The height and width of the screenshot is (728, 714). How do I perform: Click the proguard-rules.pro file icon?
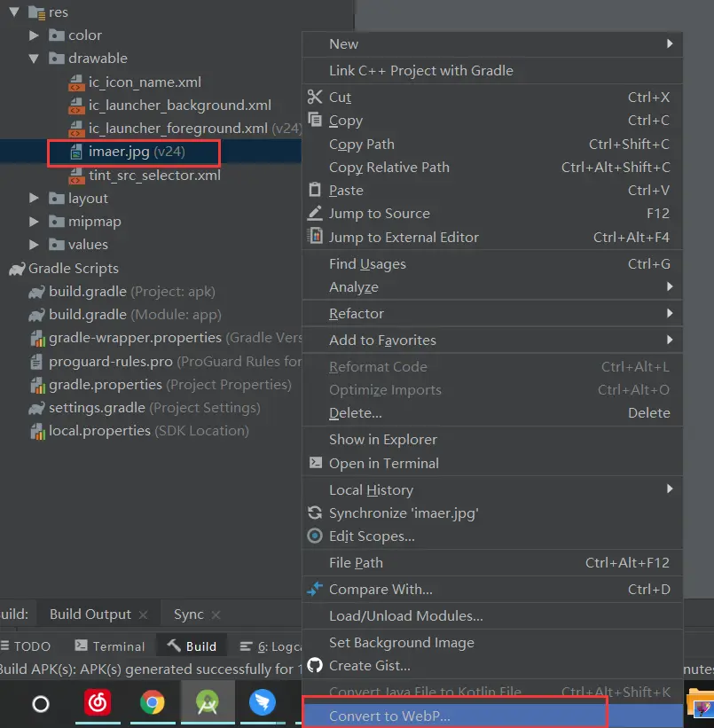(x=36, y=361)
